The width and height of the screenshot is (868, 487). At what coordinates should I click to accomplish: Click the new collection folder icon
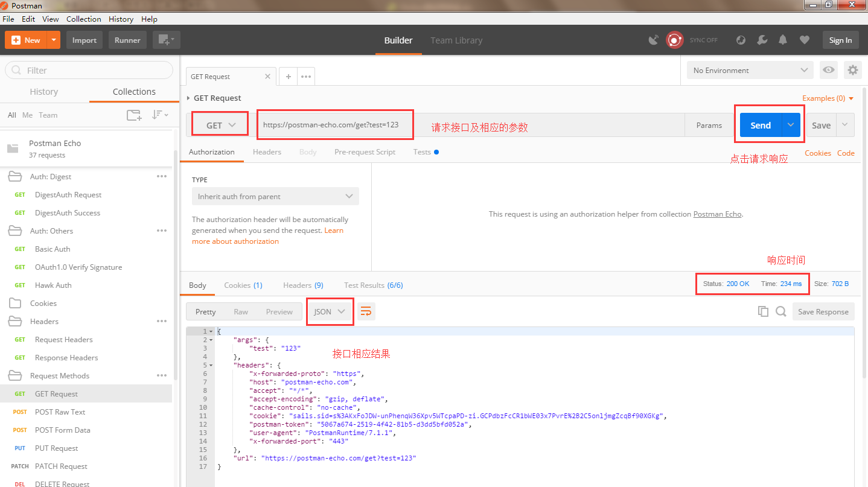click(134, 115)
